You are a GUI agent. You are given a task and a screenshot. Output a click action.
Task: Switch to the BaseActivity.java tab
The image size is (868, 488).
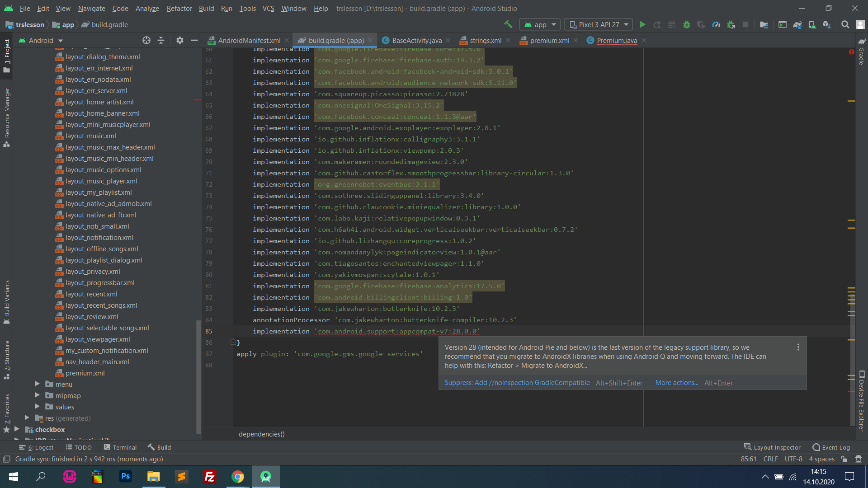417,40
